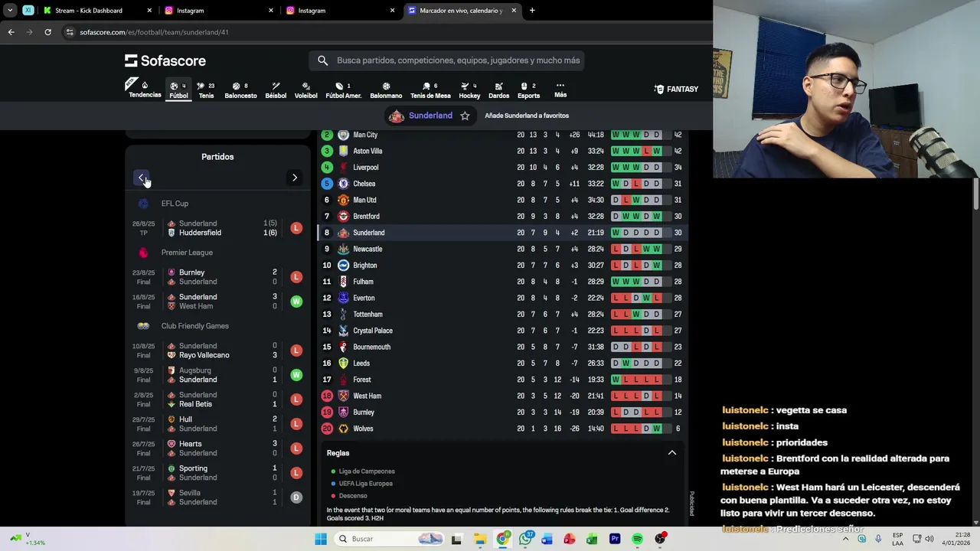Open Premiere Pro from the taskbar

[x=615, y=539]
